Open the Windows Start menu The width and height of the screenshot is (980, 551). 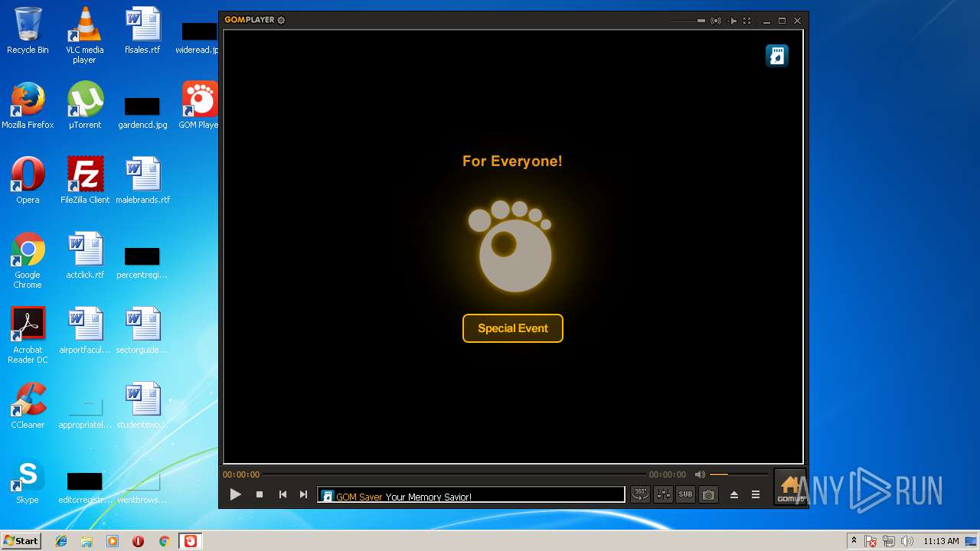(21, 541)
